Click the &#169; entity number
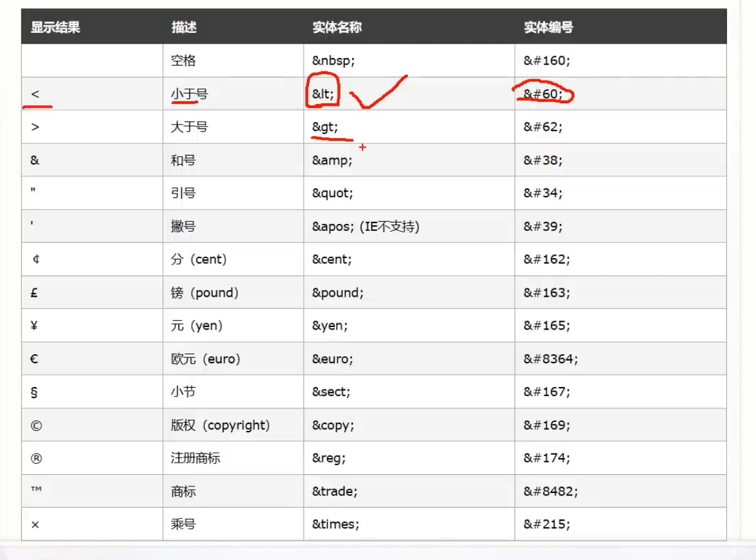The height and width of the screenshot is (560, 756). tap(547, 425)
